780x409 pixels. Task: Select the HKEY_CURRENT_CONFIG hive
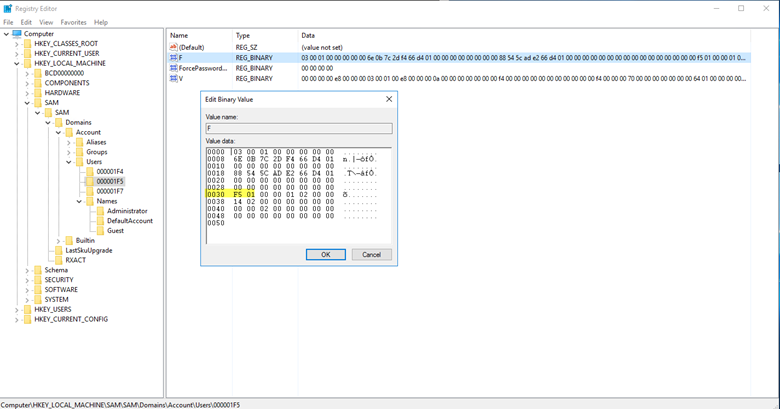[71, 319]
